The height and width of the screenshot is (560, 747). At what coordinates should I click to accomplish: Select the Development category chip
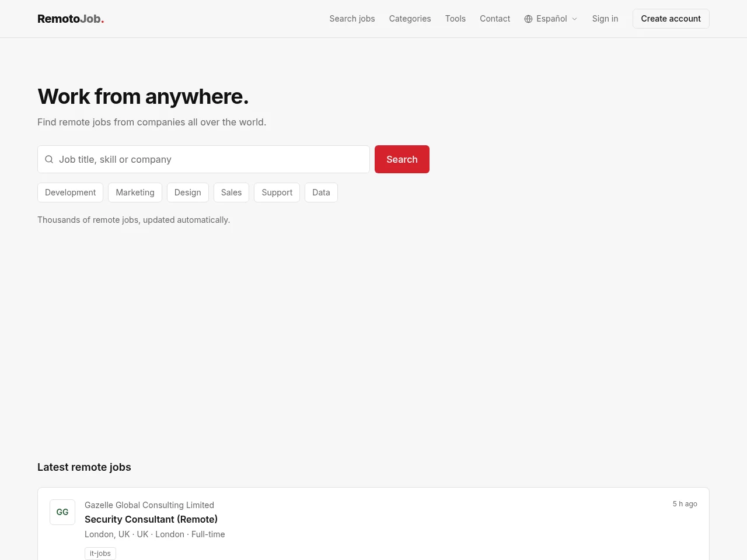[70, 192]
